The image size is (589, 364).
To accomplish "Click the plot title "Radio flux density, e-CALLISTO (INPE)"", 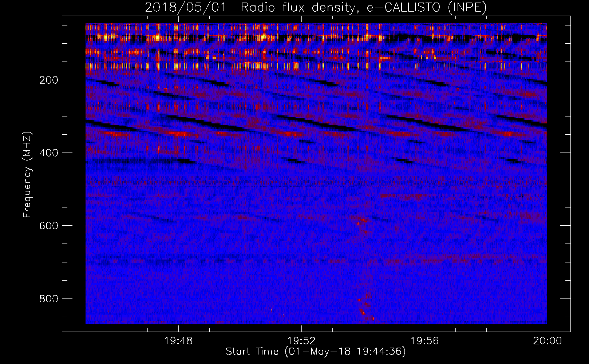I will pos(363,7).
